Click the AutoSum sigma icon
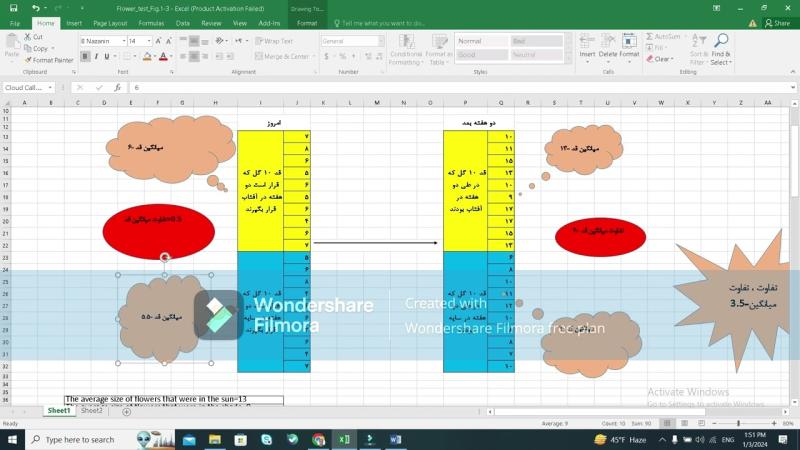This screenshot has height=450, width=800. click(649, 37)
